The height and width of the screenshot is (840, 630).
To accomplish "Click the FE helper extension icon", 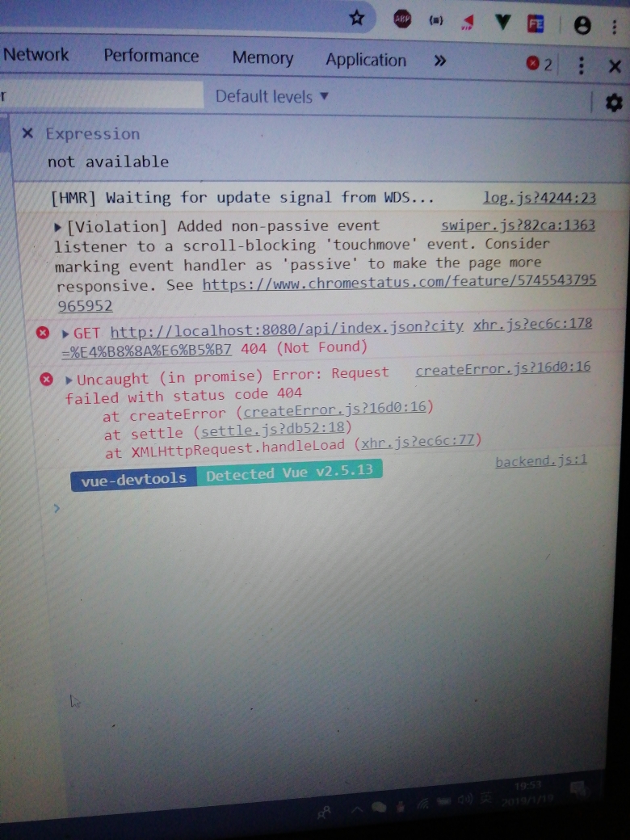I will (535, 23).
